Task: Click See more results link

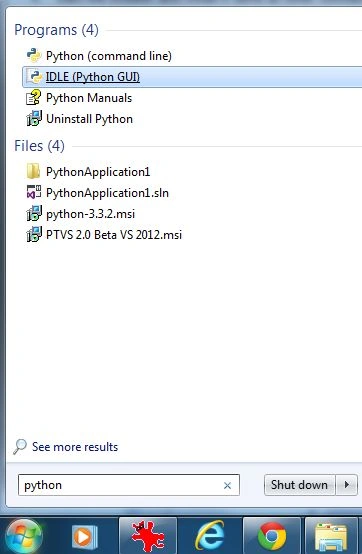Action: [x=75, y=447]
